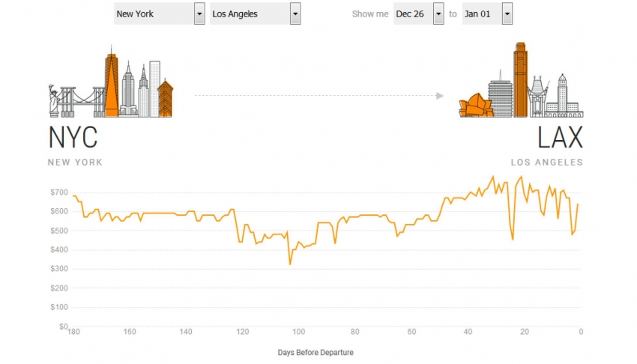Click the large LAX airport code heading
This screenshot has height=364, width=637.
[x=559, y=139]
